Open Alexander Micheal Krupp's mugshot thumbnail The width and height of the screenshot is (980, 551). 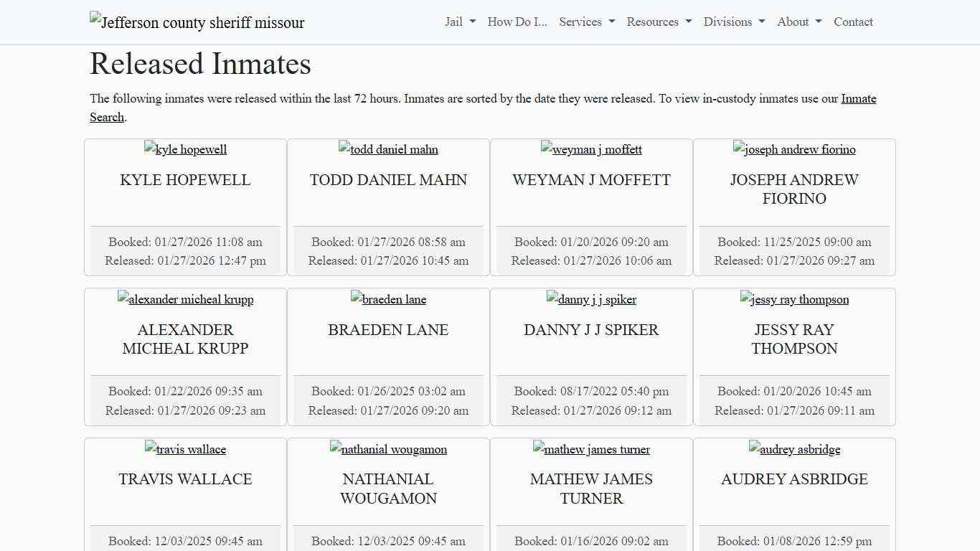pyautogui.click(x=185, y=299)
